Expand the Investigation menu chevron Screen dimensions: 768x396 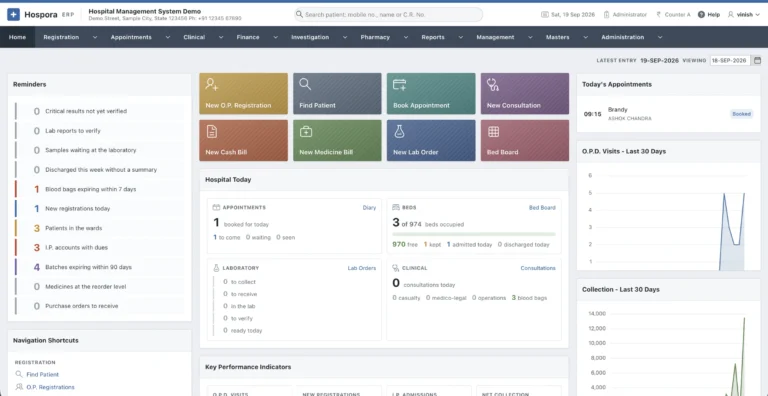345,37
